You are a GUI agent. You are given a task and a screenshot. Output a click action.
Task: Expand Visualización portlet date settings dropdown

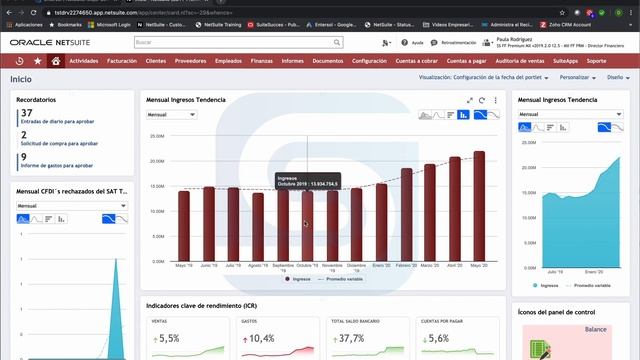coord(483,77)
